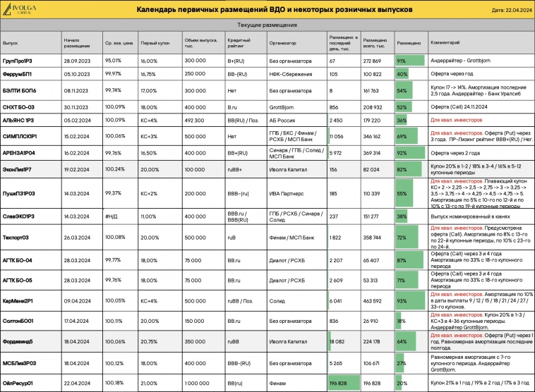Click the 'Организатор' column header
535x392 pixels.
tap(282, 43)
